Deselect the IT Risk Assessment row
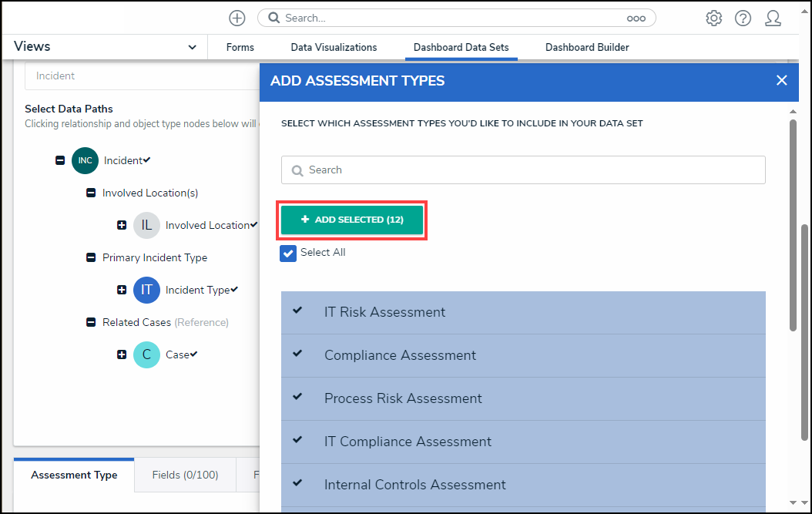The image size is (812, 514). (523, 312)
